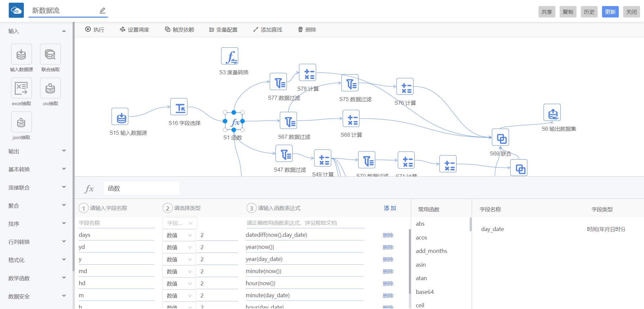Open 变量配置 variable configuration
The width and height of the screenshot is (644, 309).
[x=223, y=30]
